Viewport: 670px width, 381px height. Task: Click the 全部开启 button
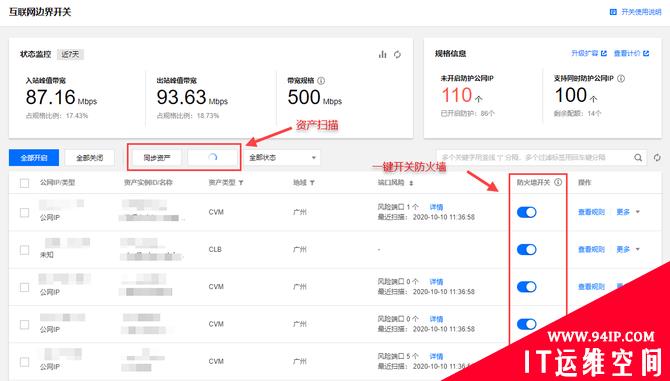[34, 158]
